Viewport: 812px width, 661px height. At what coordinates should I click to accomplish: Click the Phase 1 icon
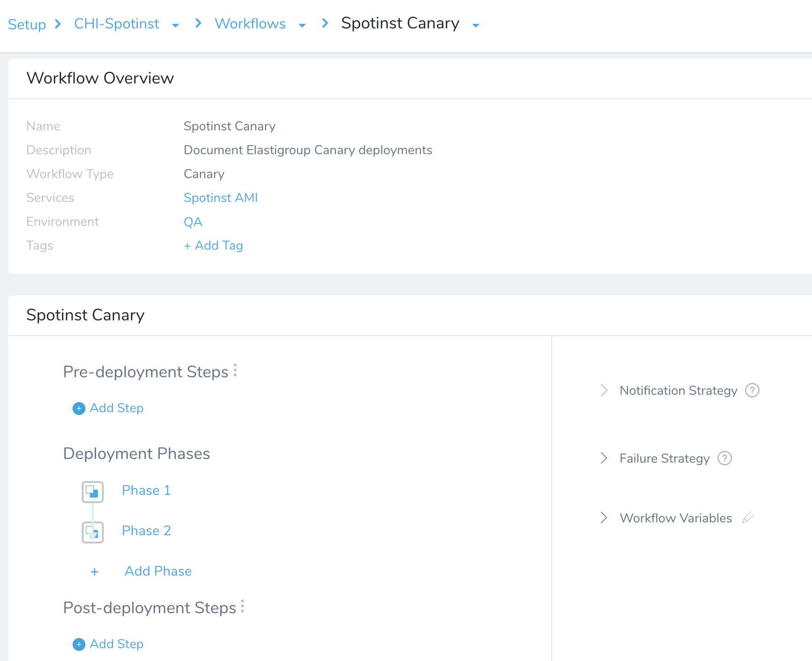[93, 492]
